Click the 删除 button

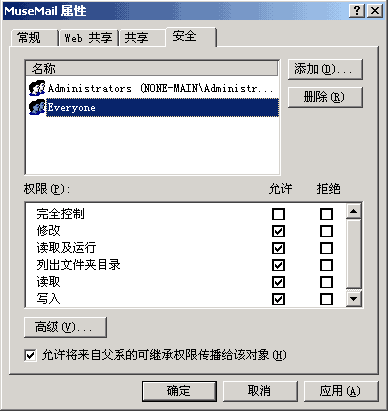[x=325, y=97]
